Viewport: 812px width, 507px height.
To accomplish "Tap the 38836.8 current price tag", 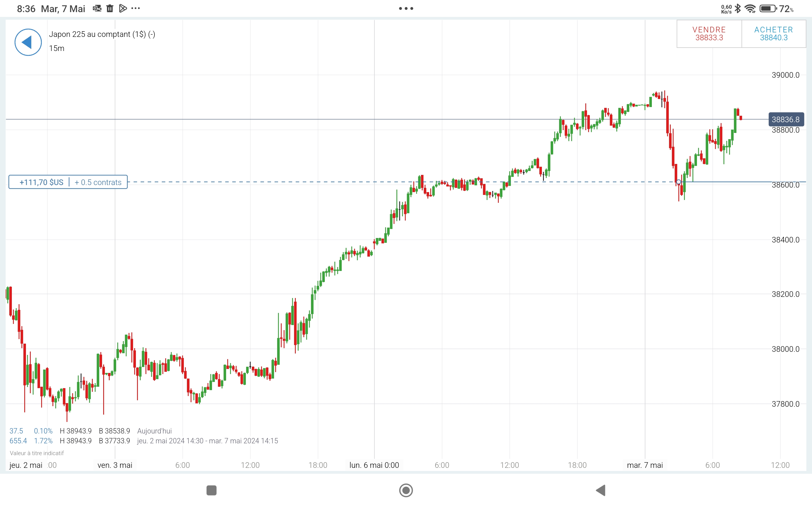I will point(785,119).
